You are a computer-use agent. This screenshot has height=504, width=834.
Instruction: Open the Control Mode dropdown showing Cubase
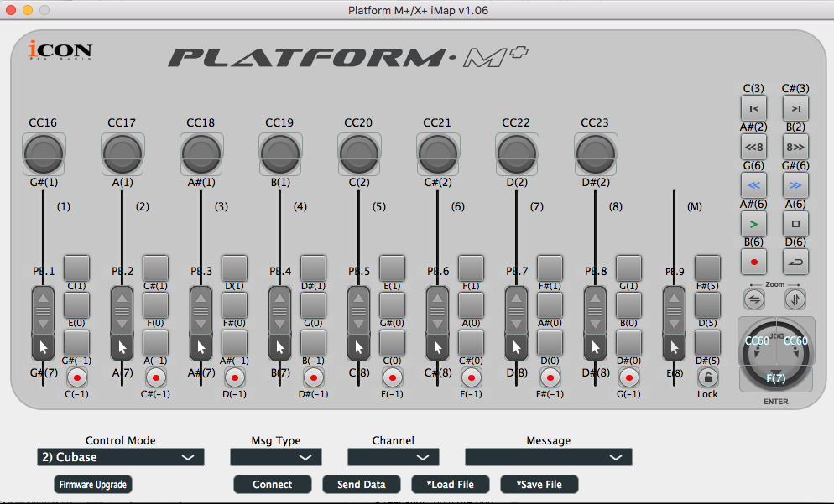[121, 457]
